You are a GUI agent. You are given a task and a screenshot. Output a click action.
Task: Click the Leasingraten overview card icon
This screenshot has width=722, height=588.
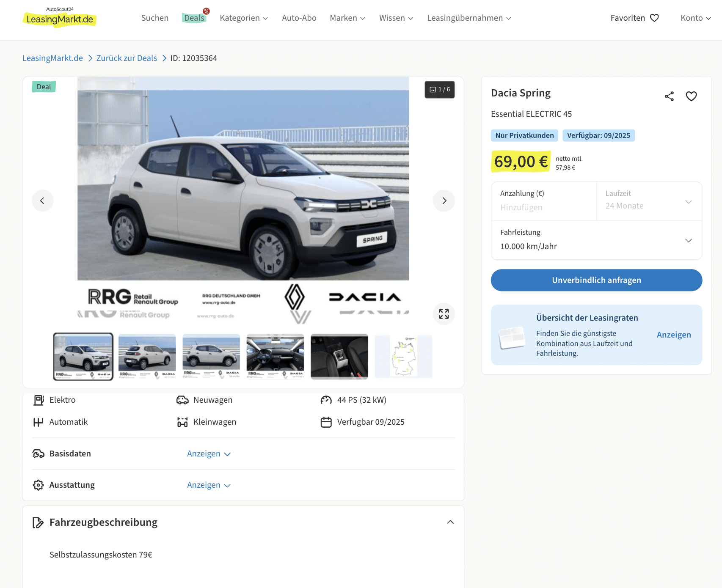click(x=512, y=337)
